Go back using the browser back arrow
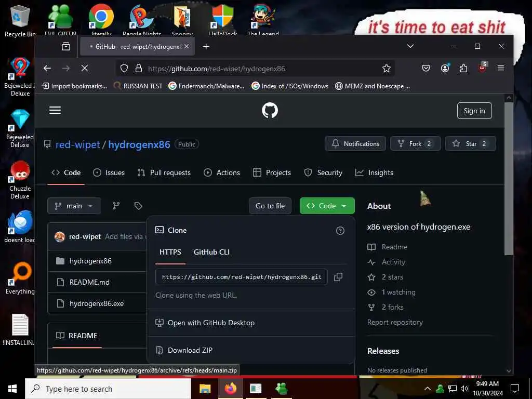 point(47,68)
